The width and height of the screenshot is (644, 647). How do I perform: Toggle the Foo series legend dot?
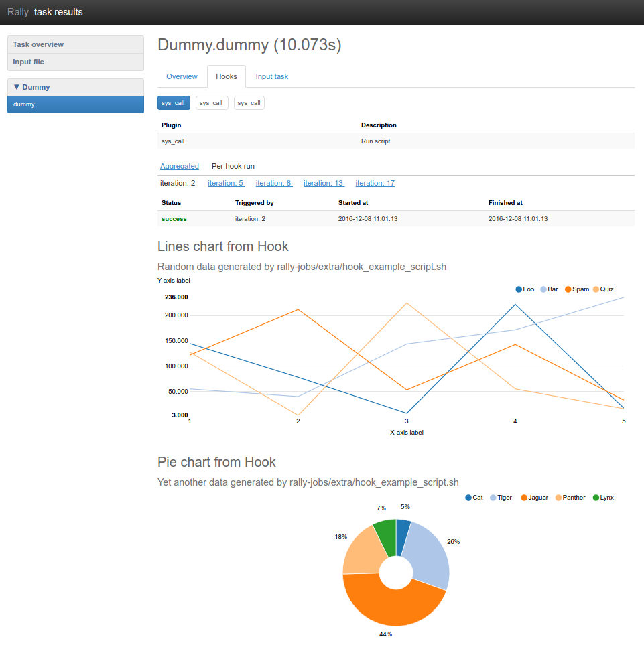click(x=519, y=289)
